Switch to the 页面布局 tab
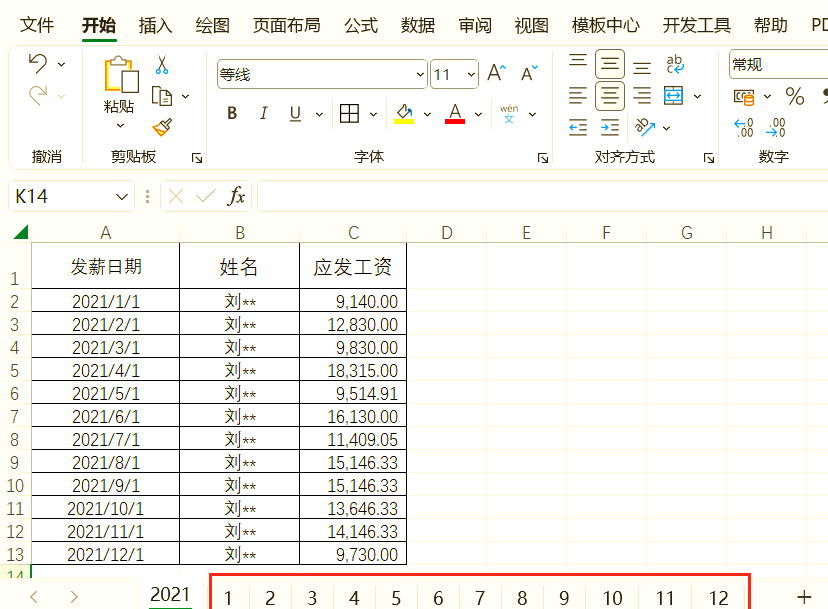The height and width of the screenshot is (609, 828). (x=286, y=25)
